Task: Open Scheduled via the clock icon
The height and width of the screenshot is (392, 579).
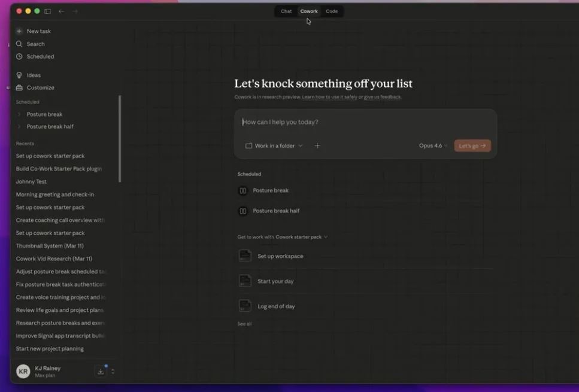Action: click(x=19, y=56)
